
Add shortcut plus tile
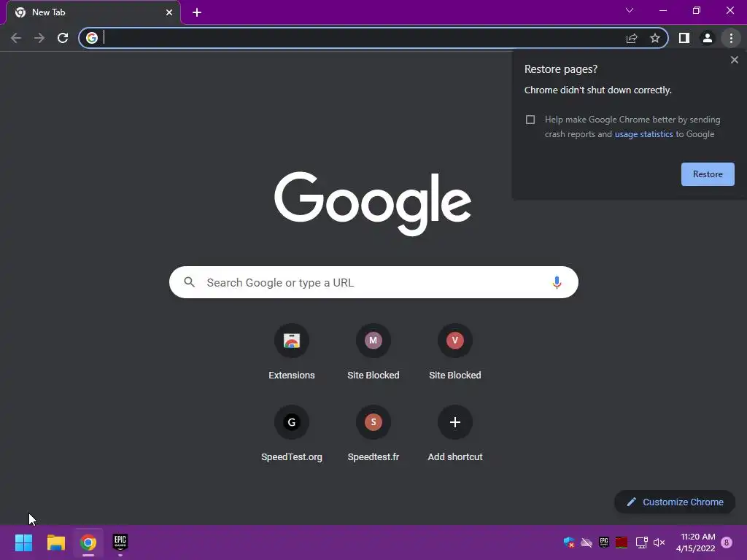455,434
